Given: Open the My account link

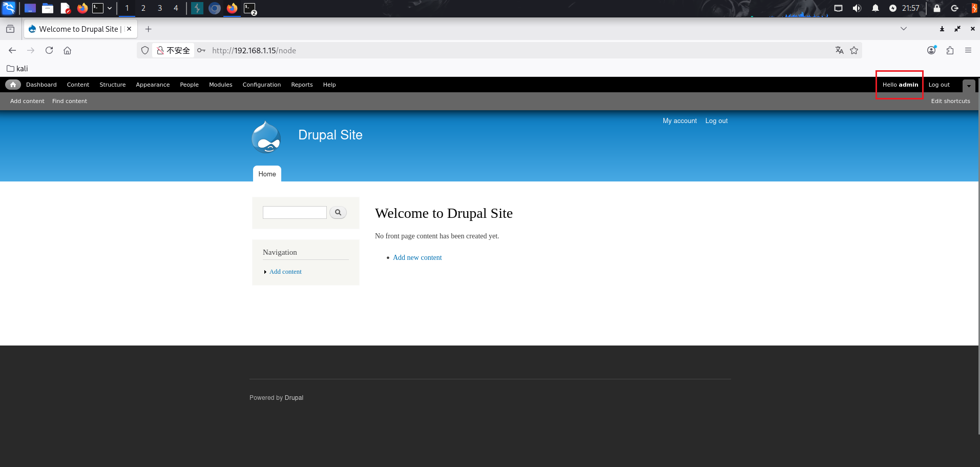Looking at the screenshot, I should click(x=679, y=121).
